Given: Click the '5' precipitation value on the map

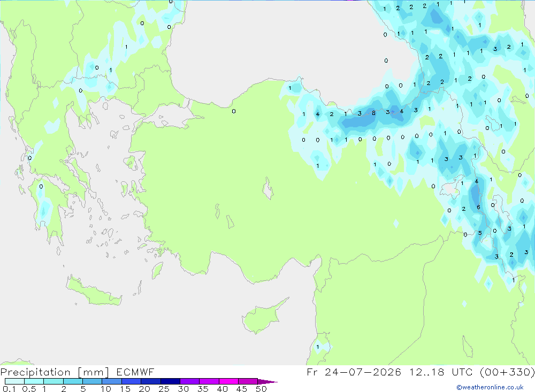Looking at the screenshot, I should point(480,233).
